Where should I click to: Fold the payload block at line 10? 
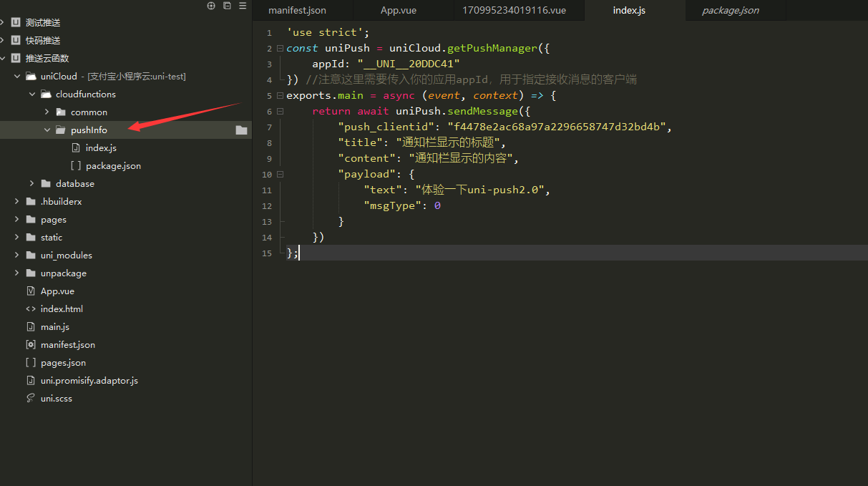[x=280, y=175]
